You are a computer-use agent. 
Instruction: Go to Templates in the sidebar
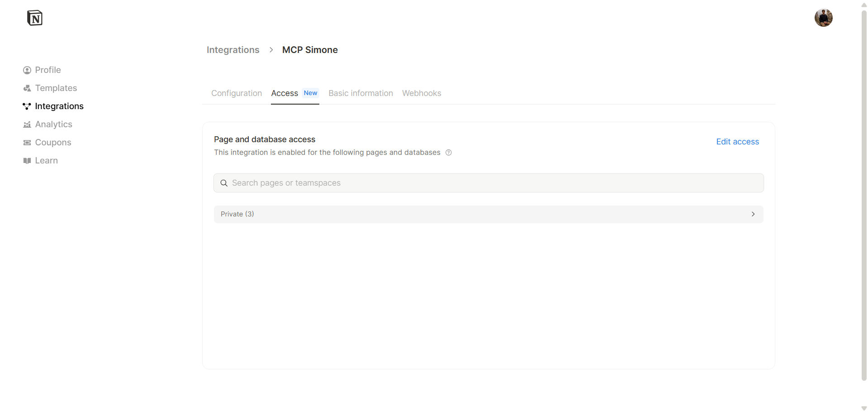[x=50, y=88]
